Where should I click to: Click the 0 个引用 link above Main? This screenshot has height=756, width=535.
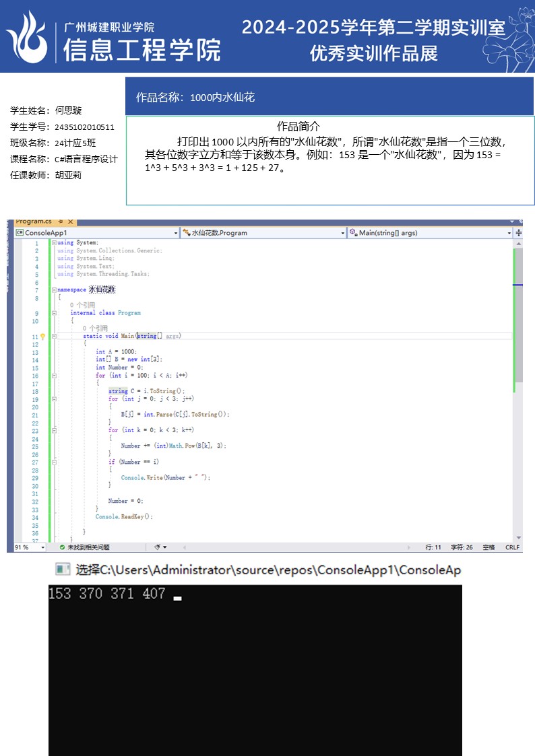[x=95, y=329]
